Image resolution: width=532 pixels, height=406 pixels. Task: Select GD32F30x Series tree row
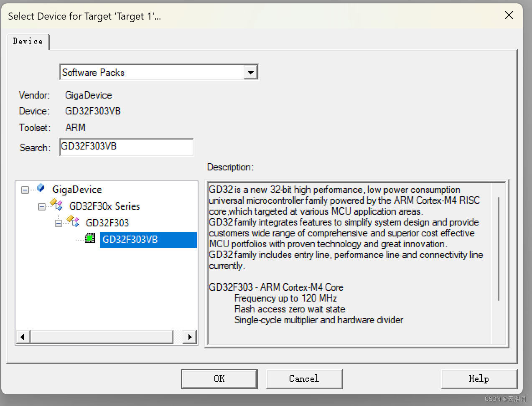(x=104, y=206)
